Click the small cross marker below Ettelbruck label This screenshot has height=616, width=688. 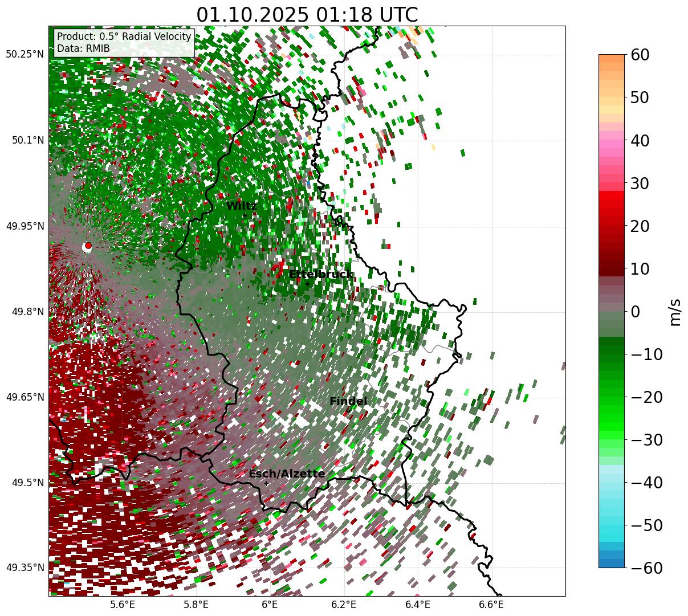[307, 284]
